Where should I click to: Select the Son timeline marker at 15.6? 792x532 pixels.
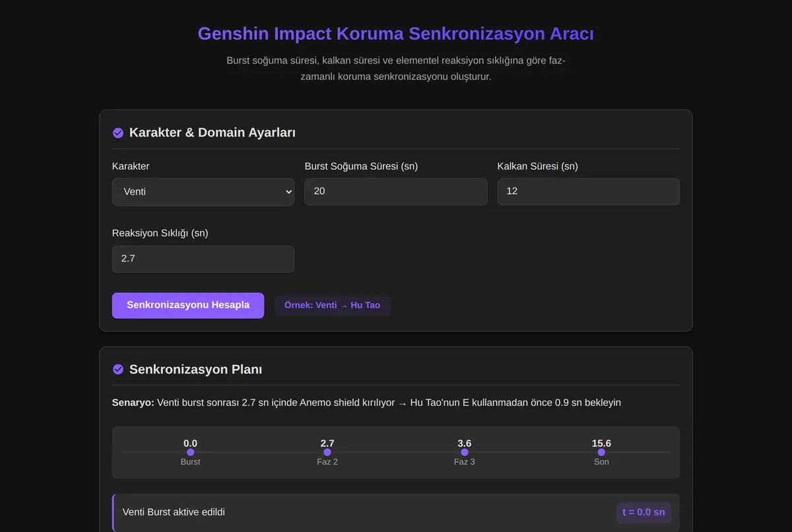coord(601,452)
